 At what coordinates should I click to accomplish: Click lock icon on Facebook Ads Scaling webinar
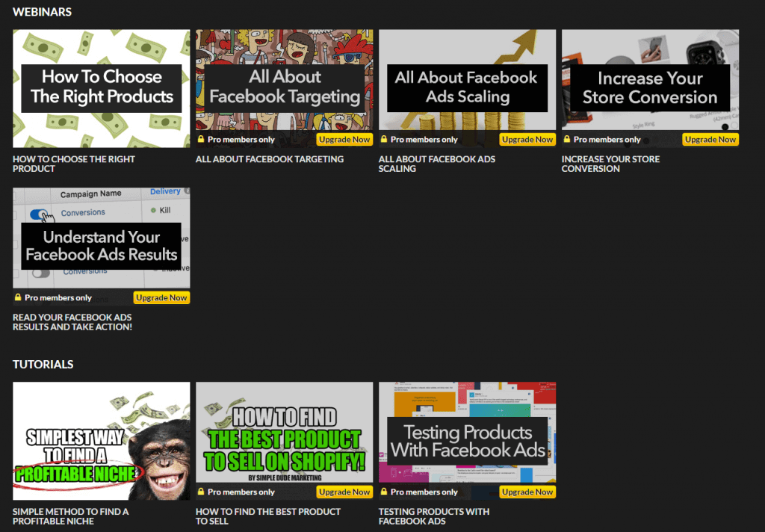(x=383, y=139)
